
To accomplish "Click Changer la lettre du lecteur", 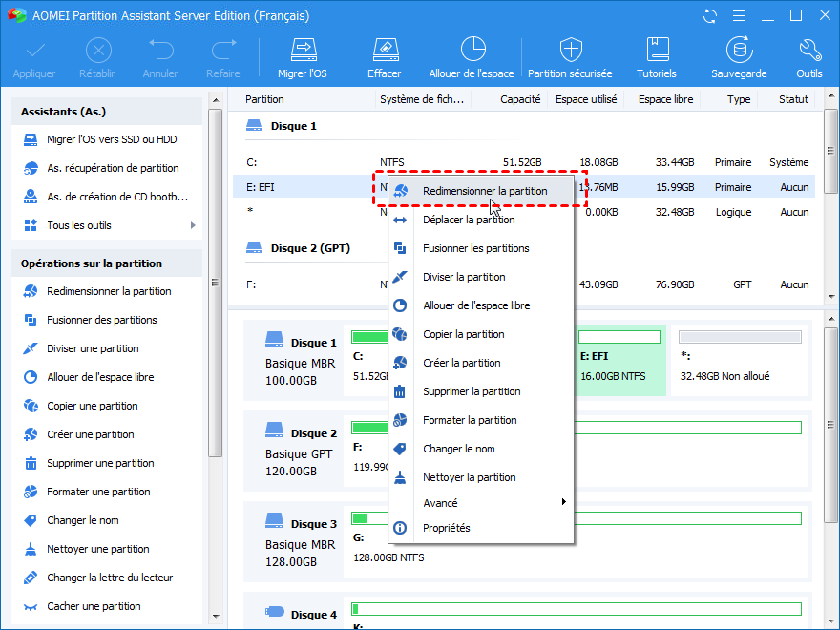I will [108, 577].
